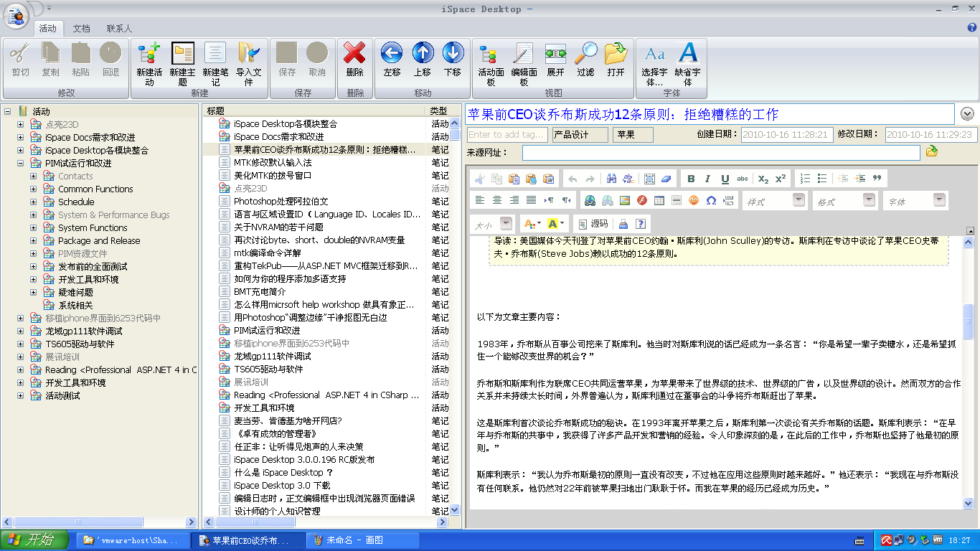Insert a Flash object in the editor

642,200
